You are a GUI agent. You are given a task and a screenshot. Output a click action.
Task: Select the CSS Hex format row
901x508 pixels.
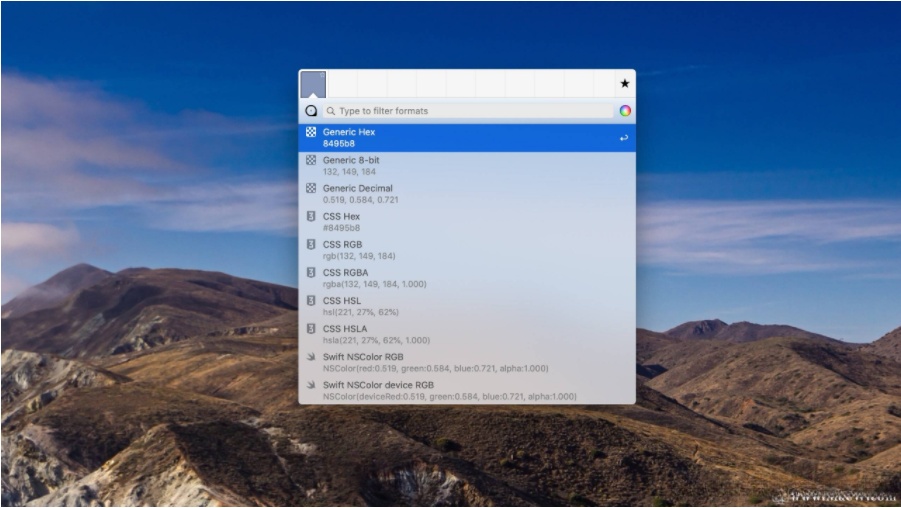(467, 222)
